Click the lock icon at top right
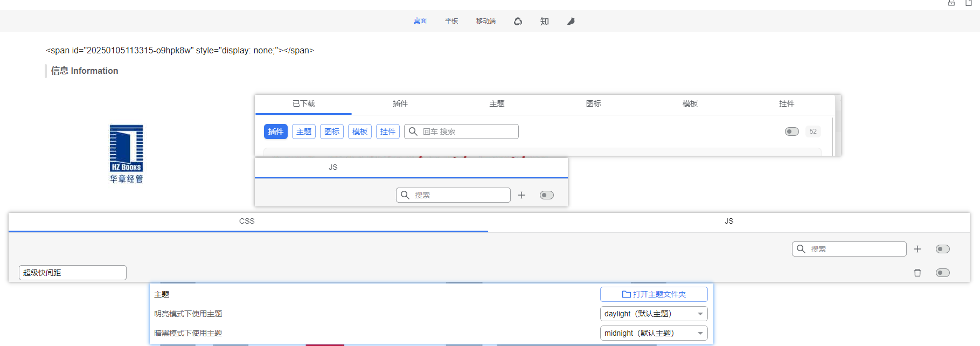This screenshot has height=346, width=980. [951, 3]
